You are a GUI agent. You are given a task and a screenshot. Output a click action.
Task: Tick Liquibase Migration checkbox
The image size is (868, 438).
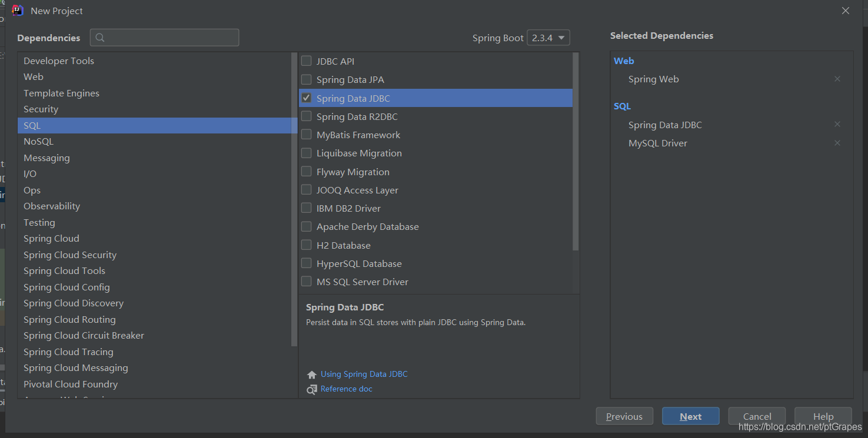(x=306, y=153)
